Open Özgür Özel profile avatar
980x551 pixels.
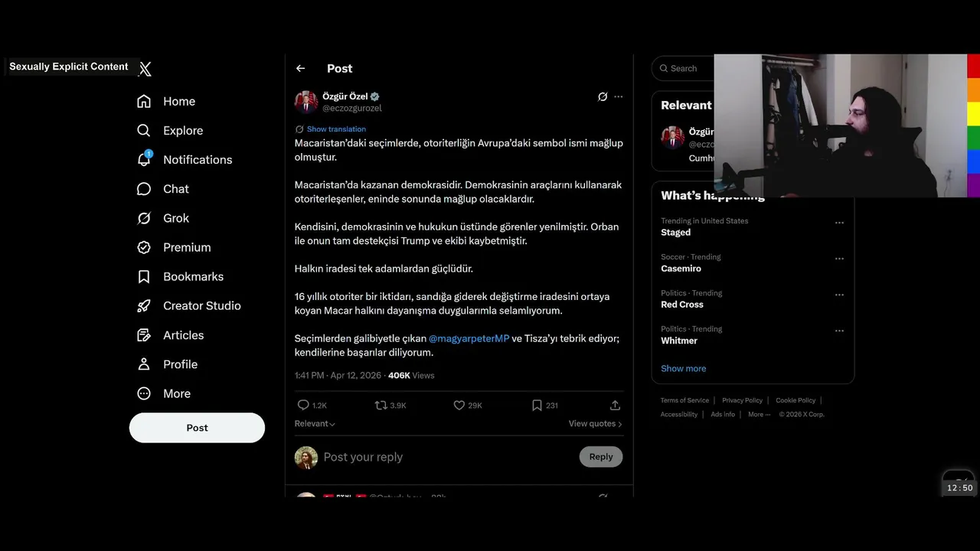click(306, 102)
